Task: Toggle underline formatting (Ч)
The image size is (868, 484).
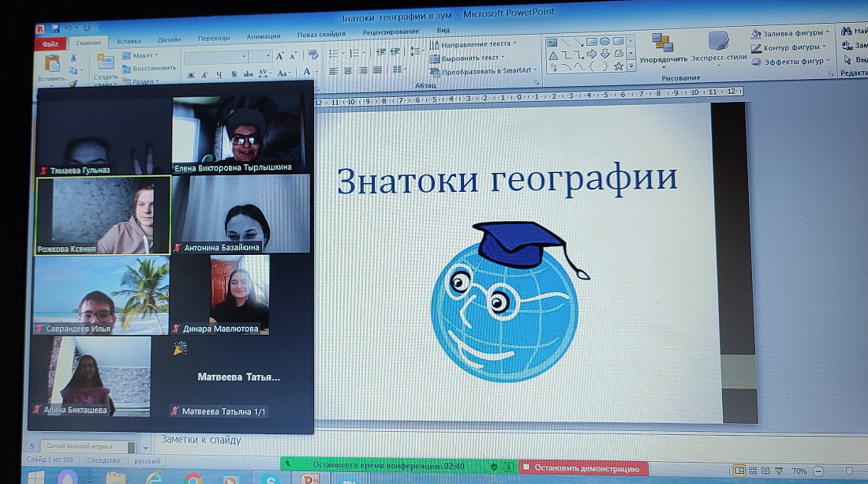Action: coord(219,73)
